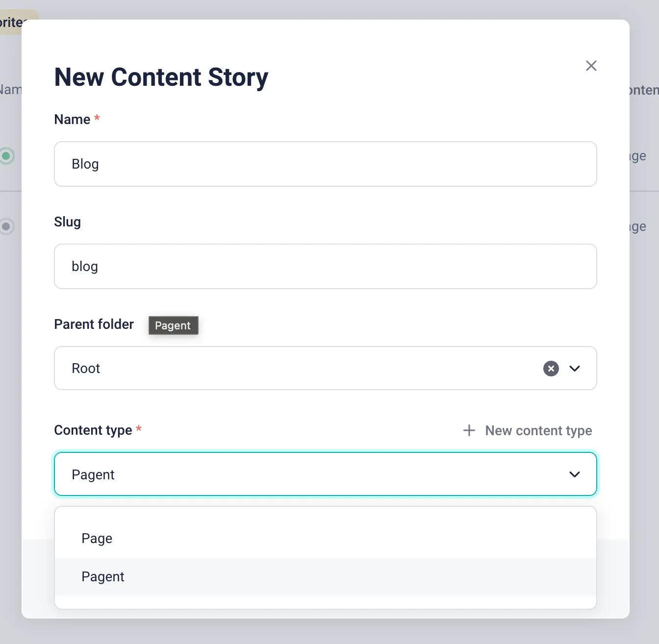The width and height of the screenshot is (659, 644).
Task: Choose the Pagent option in the dropdown list
Action: [x=103, y=576]
